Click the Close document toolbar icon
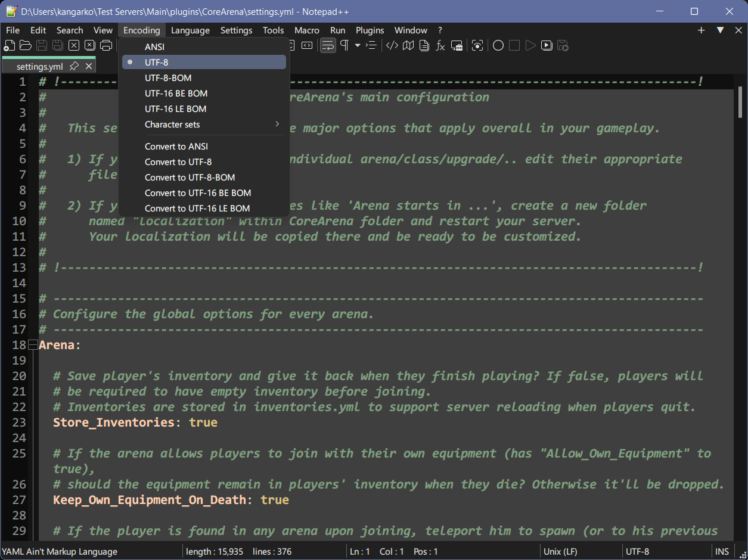The width and height of the screenshot is (748, 560). [x=74, y=45]
